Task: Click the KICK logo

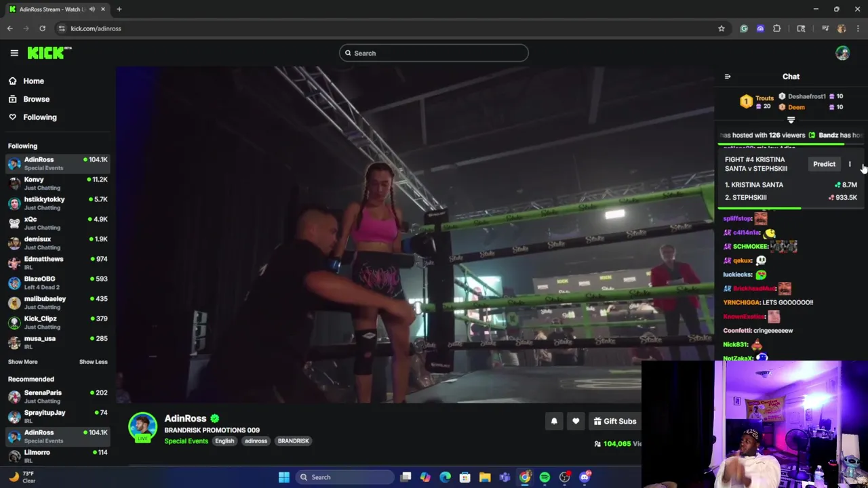Action: [x=49, y=53]
